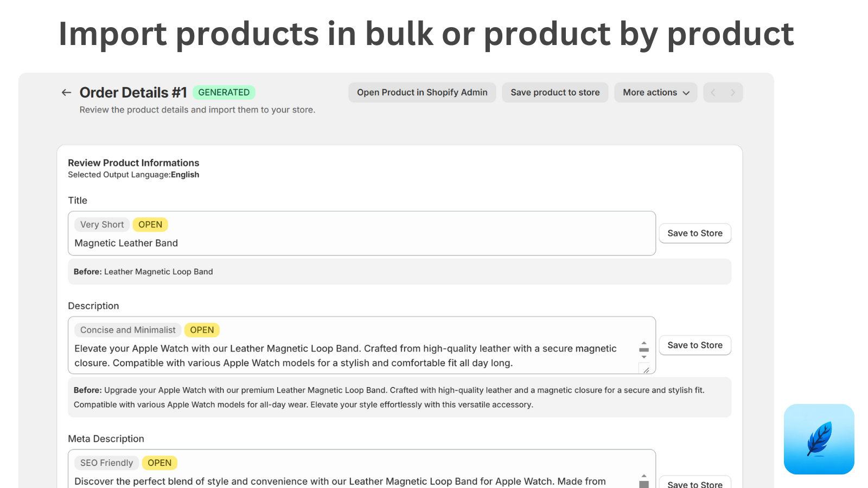Click the Description textarea resize handle
The width and height of the screenshot is (868, 488).
click(646, 370)
